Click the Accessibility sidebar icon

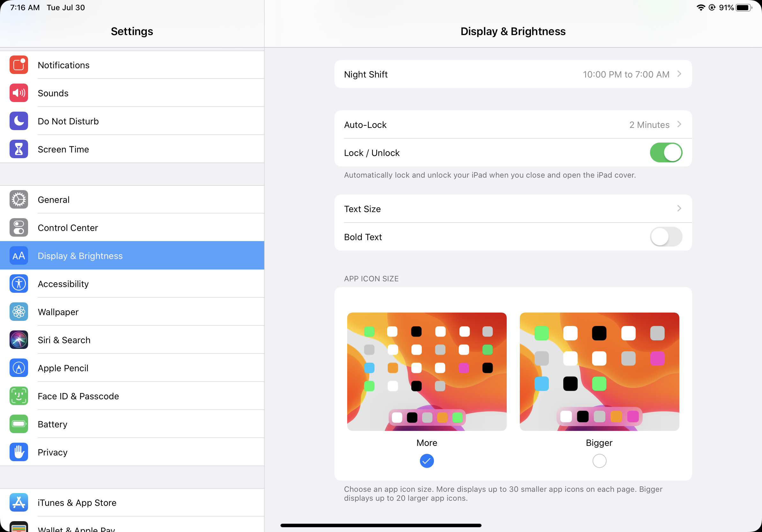tap(19, 284)
